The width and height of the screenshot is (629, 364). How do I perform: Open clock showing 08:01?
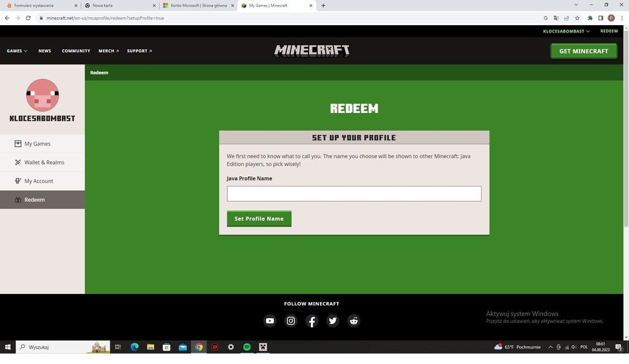point(601,347)
